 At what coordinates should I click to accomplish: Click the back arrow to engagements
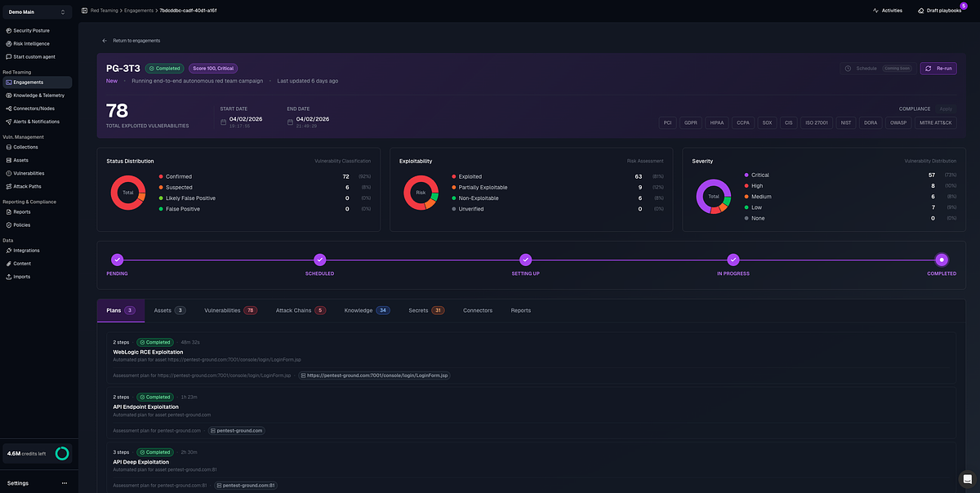(x=105, y=40)
